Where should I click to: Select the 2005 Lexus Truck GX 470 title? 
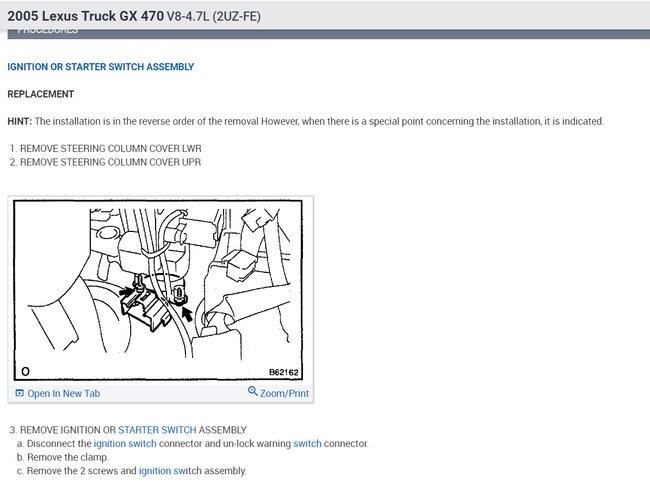[86, 16]
